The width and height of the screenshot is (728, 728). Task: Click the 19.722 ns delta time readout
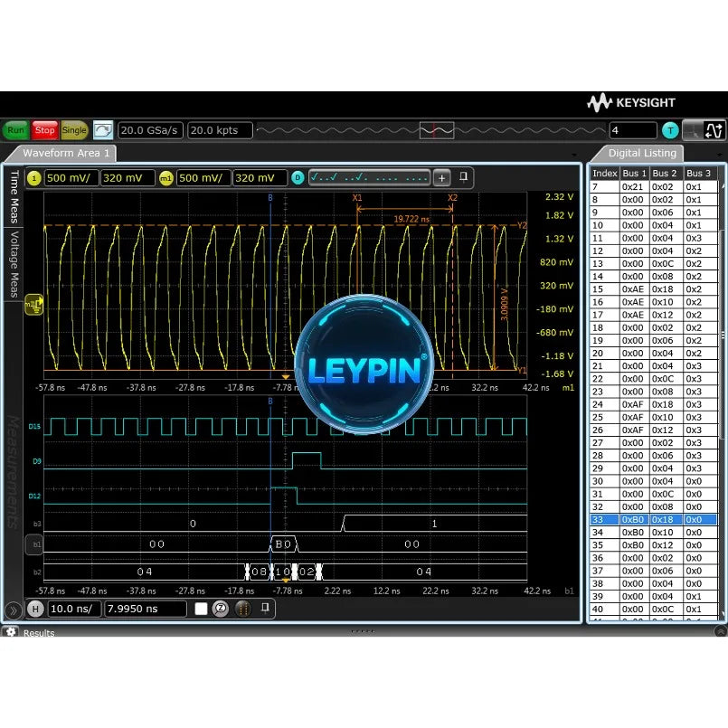(411, 219)
